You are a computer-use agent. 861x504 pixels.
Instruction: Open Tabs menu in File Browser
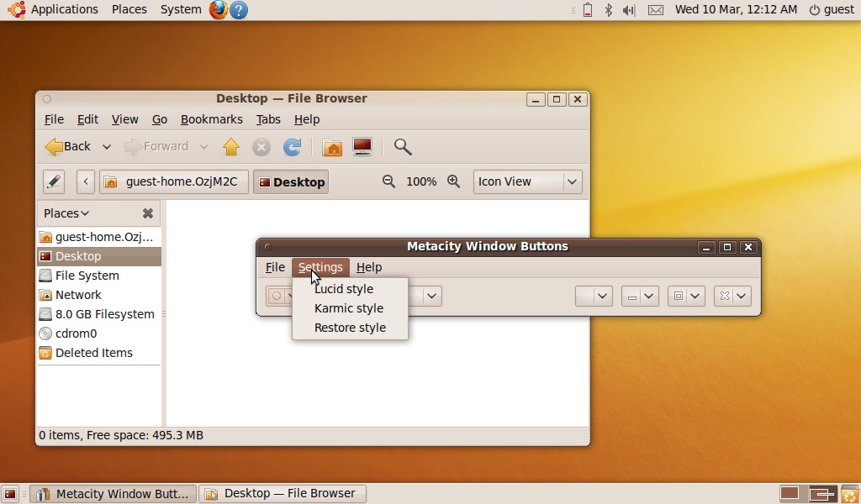[268, 119]
